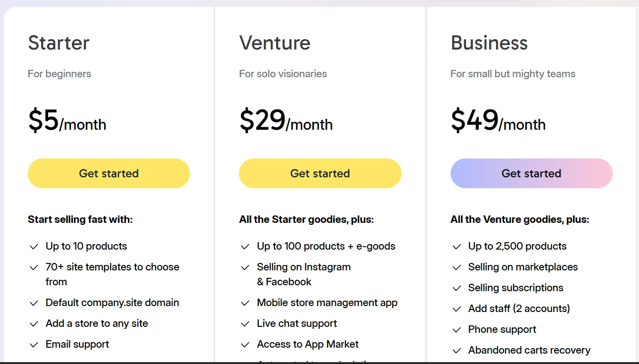Click the $29/month price text
This screenshot has height=364, width=639.
pos(286,121)
